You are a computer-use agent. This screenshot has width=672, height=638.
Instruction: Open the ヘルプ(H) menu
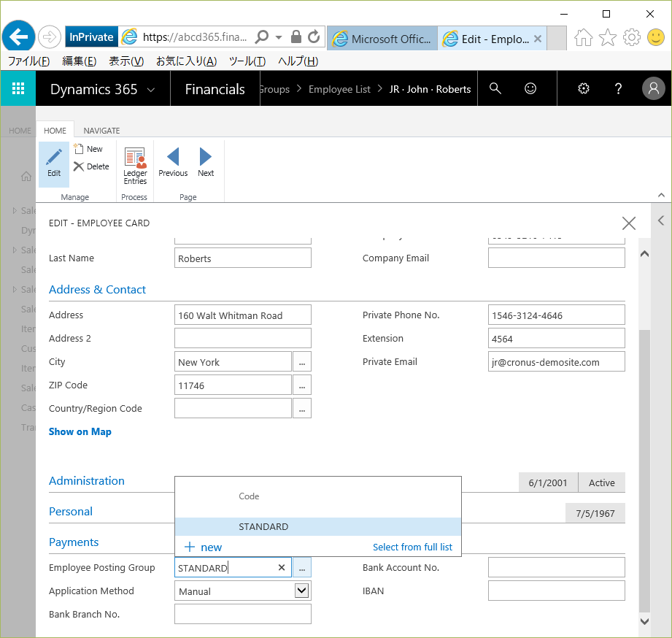click(298, 61)
